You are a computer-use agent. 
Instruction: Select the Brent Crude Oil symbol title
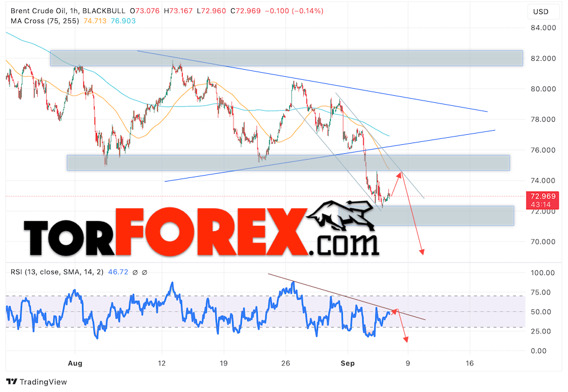(38, 11)
